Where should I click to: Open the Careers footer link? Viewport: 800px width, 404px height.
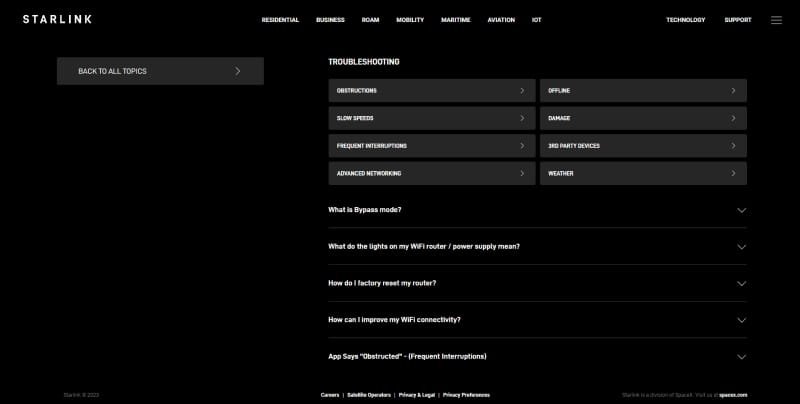coord(330,395)
